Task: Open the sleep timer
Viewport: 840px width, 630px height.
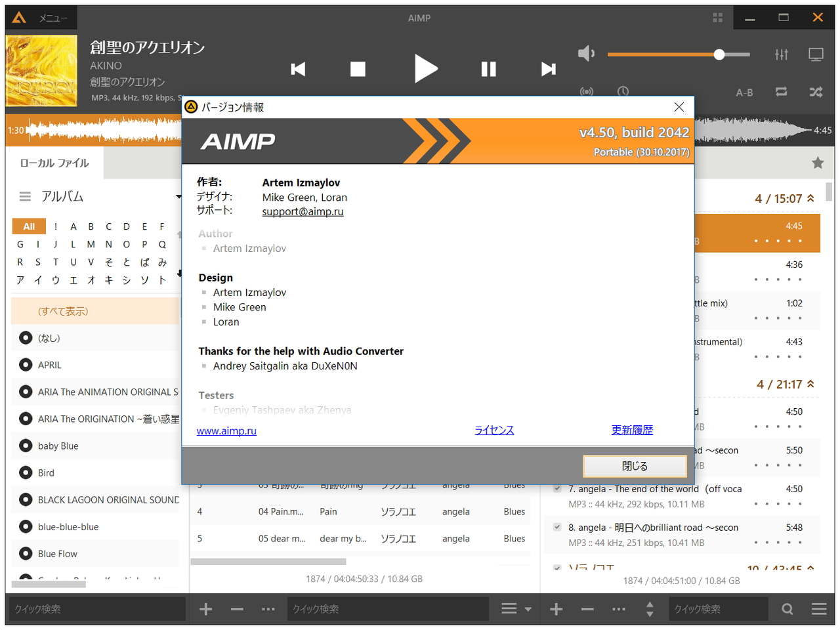Action: pos(622,92)
